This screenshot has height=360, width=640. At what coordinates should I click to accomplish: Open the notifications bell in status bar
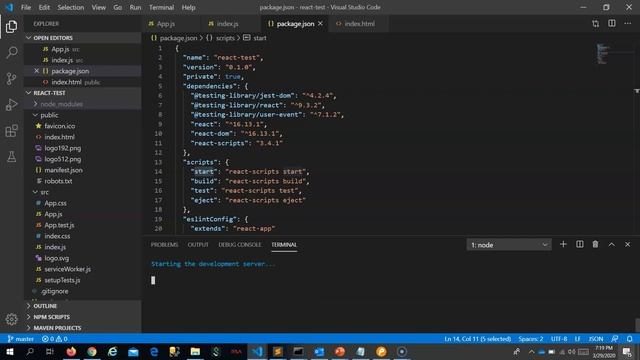point(630,339)
